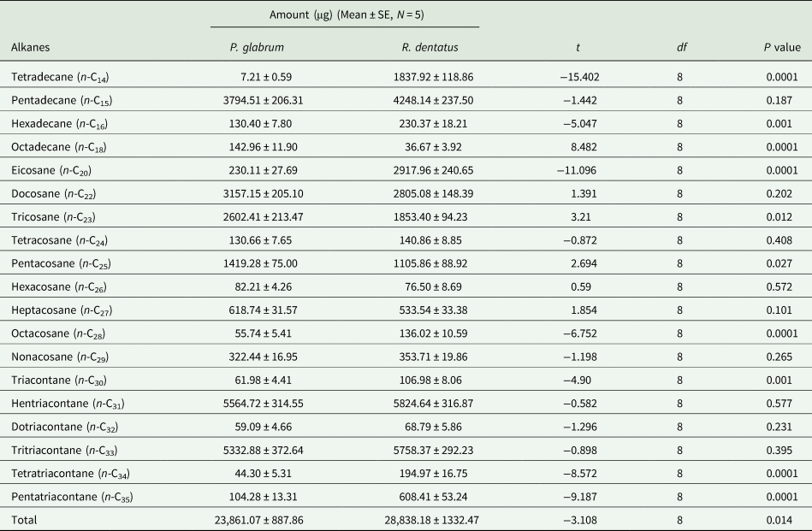The width and height of the screenshot is (812, 531).
Task: Click the R. dentatus column header
Action: click(424, 48)
